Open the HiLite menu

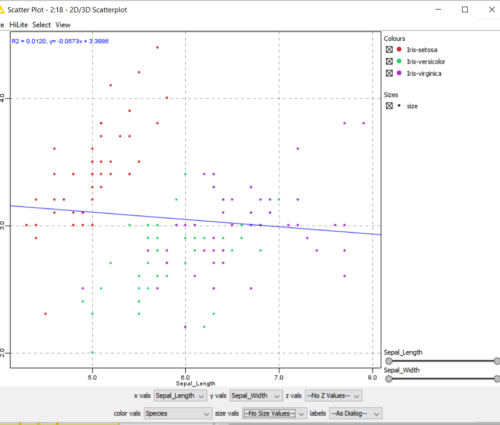pyautogui.click(x=18, y=25)
